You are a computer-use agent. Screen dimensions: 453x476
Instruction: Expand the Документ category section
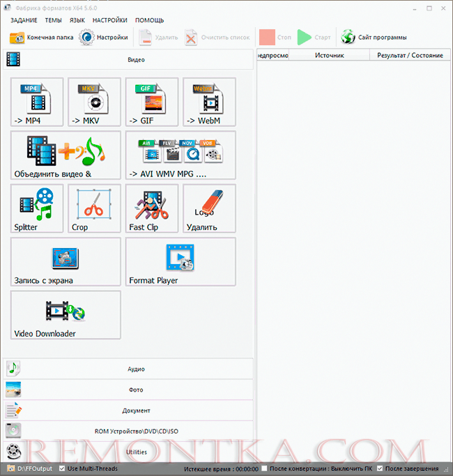tap(135, 410)
